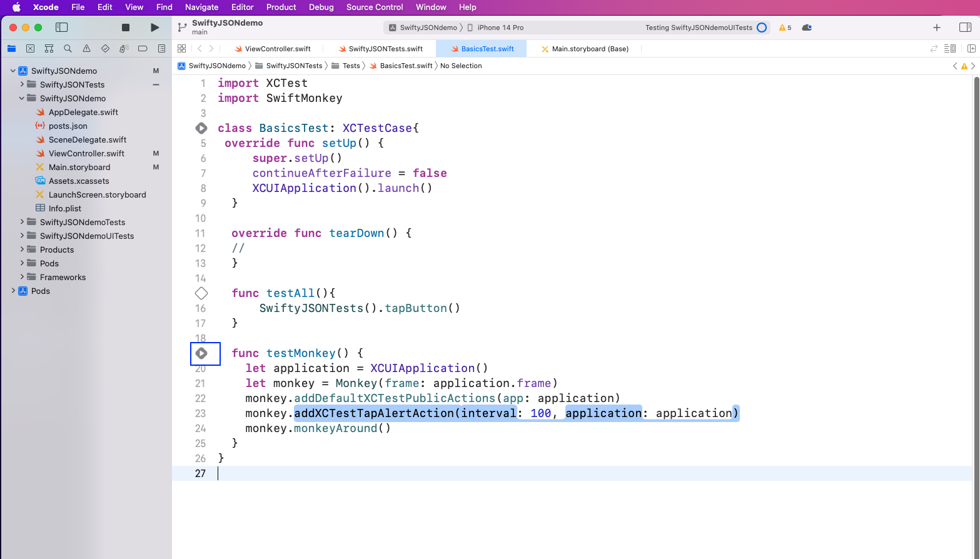Select SceneDelegate.swift file
Screen dimensions: 980x559
88,139
